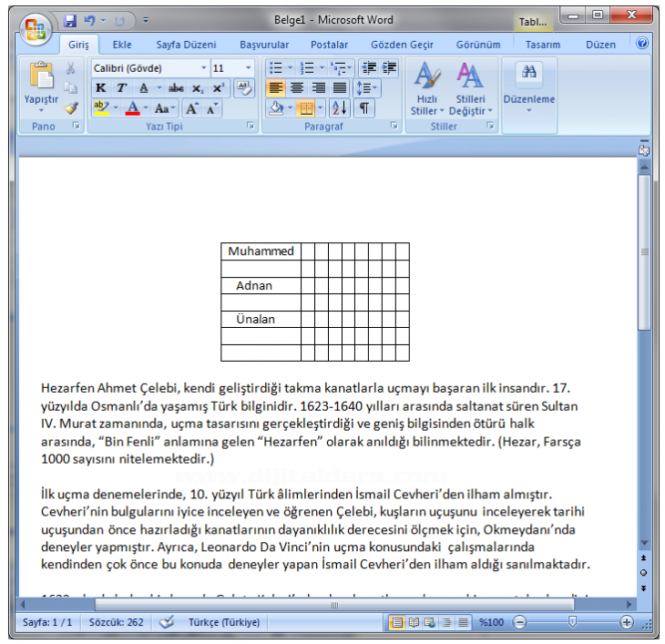665x644 pixels.
Task: Switch to Postalar tab
Action: (x=329, y=45)
